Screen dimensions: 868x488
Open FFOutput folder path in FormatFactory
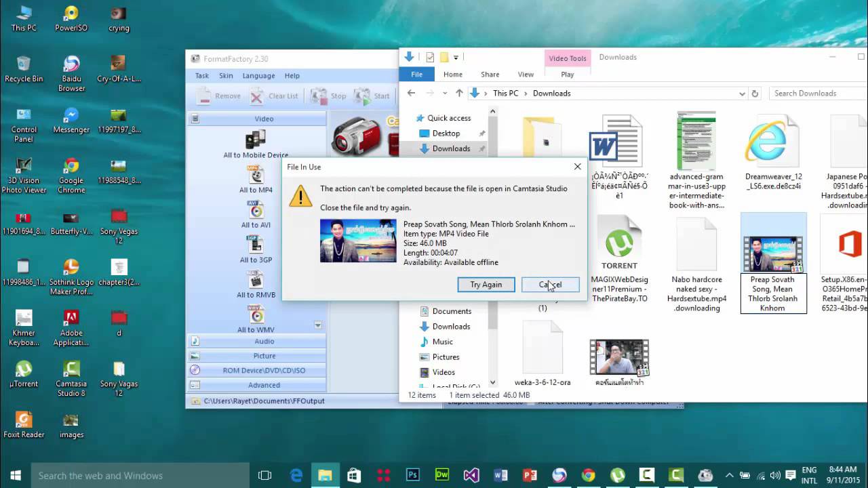pyautogui.click(x=264, y=401)
